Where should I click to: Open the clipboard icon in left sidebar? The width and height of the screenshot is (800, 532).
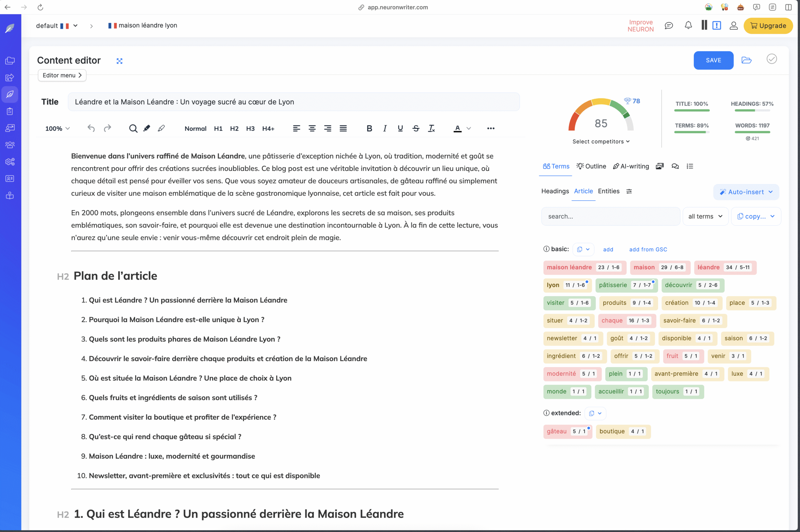coord(10,111)
